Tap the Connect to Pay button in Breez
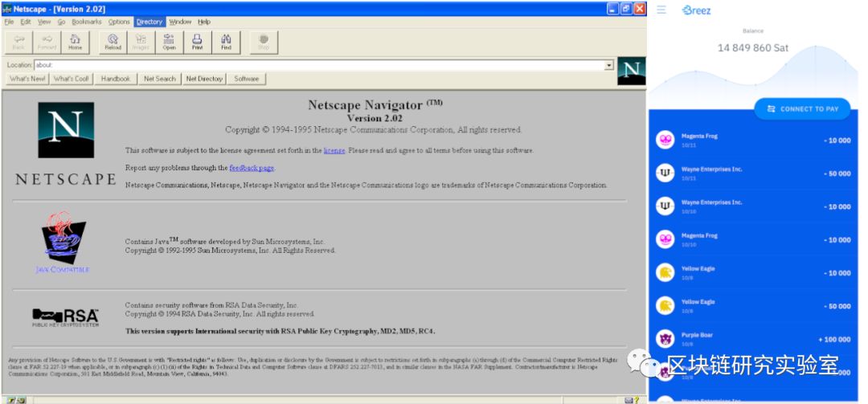The image size is (868, 404). point(802,109)
